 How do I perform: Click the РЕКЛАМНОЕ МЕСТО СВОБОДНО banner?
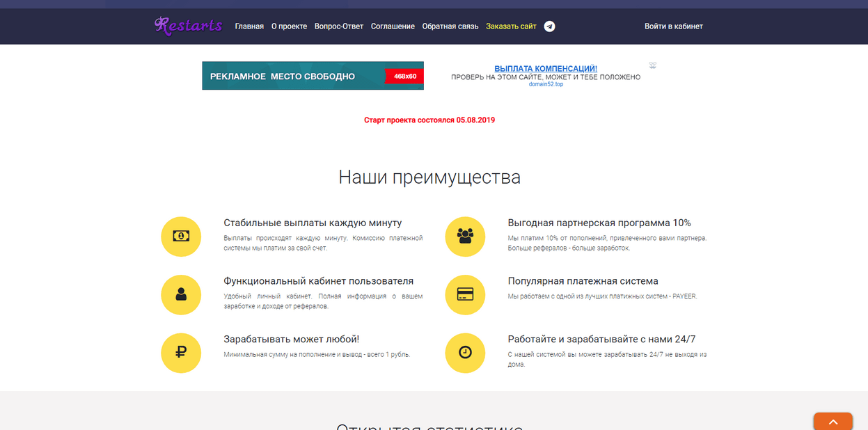click(x=313, y=76)
